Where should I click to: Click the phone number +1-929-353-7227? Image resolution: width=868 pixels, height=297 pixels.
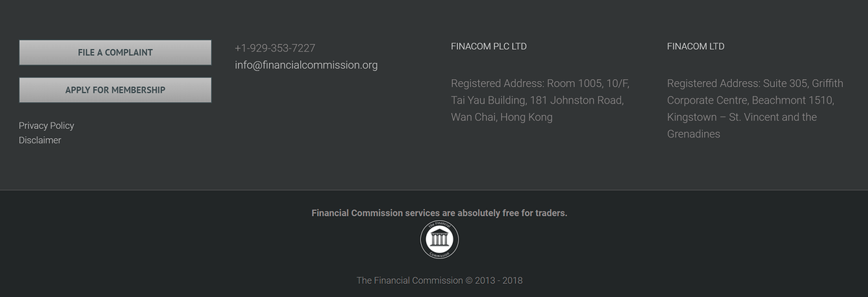275,48
